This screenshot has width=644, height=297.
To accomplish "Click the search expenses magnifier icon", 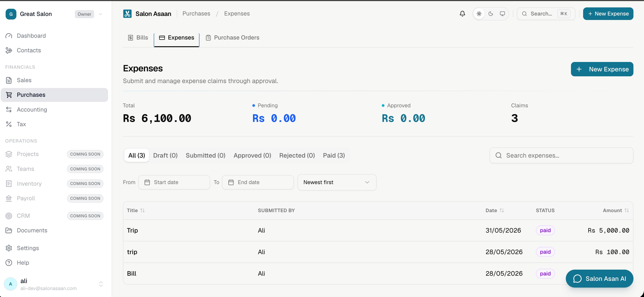I will [x=498, y=155].
